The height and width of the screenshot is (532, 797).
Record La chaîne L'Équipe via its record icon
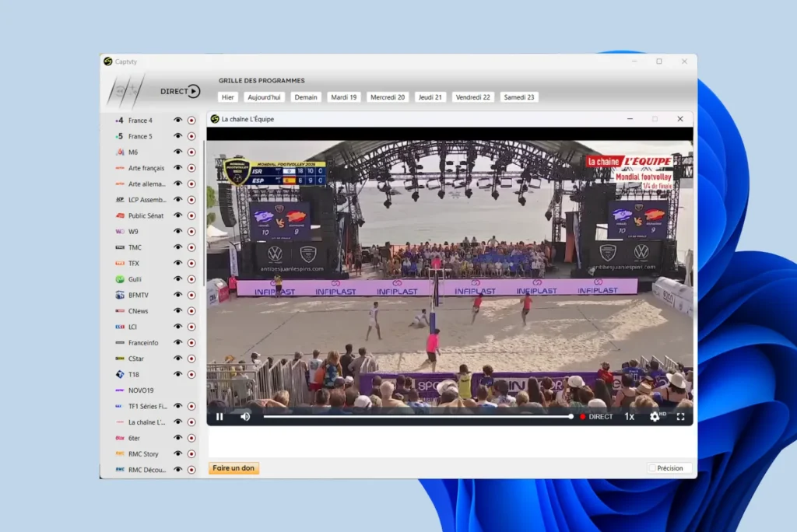tap(191, 422)
